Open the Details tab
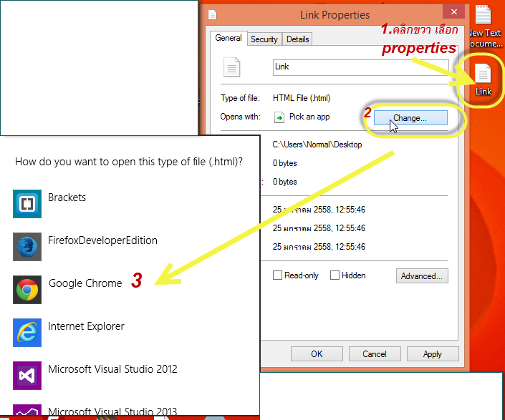This screenshot has height=420, width=505. [x=297, y=39]
